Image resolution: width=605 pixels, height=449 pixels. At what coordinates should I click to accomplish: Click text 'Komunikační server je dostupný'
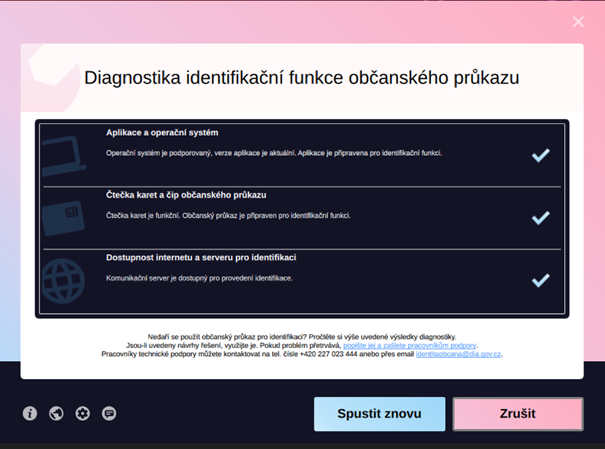coord(156,278)
